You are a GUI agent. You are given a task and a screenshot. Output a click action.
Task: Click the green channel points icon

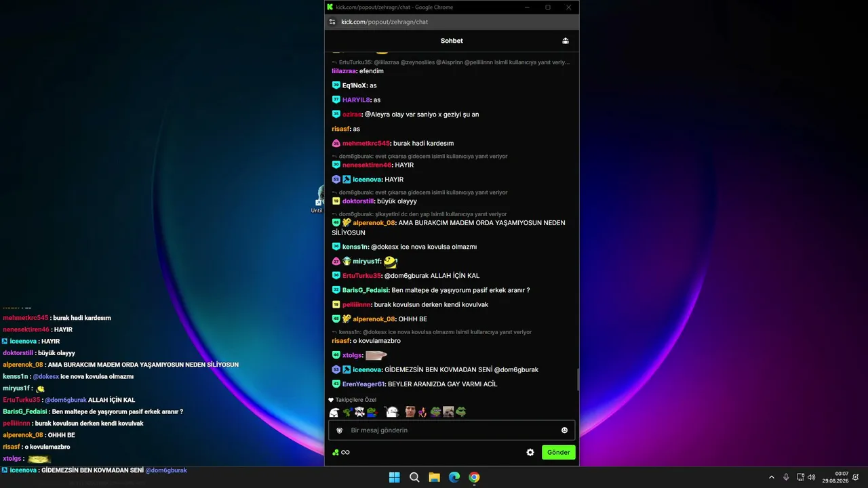click(336, 452)
